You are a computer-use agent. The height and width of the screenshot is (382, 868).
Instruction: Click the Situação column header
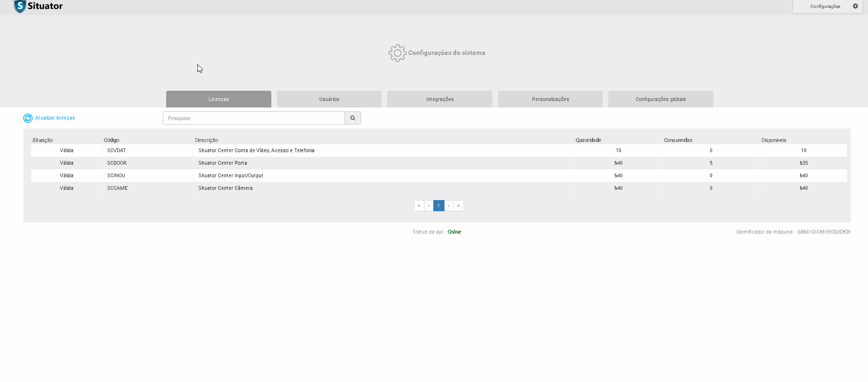tap(43, 140)
